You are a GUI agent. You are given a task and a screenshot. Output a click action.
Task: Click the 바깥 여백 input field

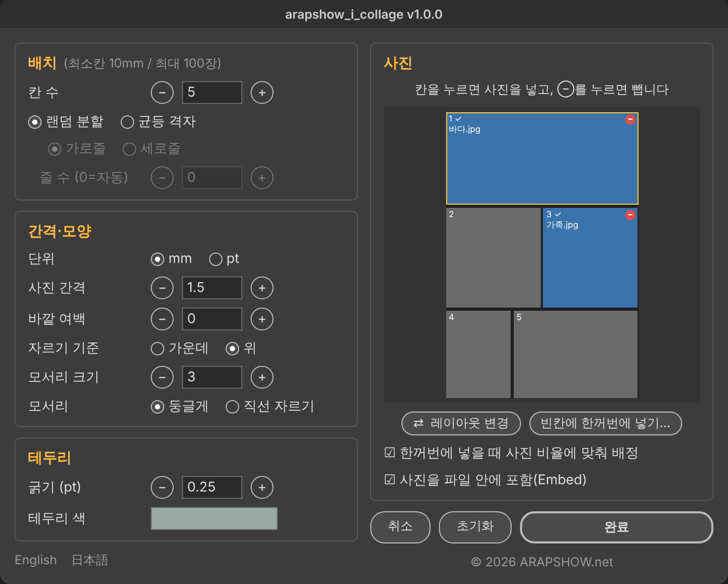point(212,319)
